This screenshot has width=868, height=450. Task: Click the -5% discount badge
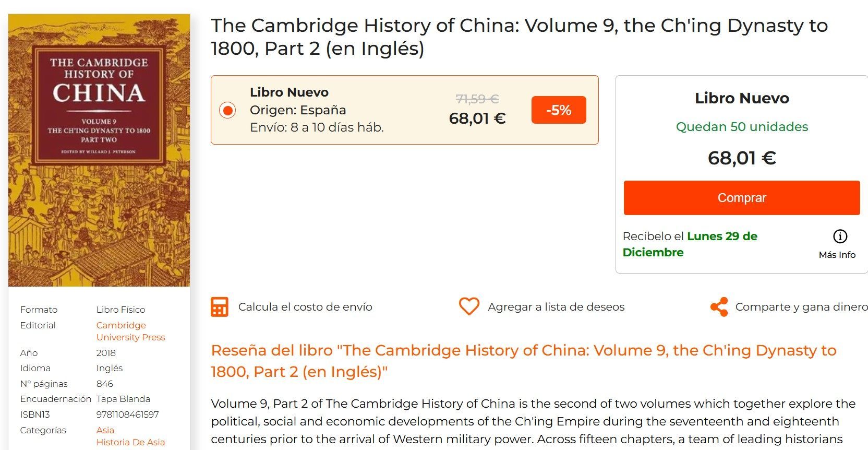click(x=559, y=110)
